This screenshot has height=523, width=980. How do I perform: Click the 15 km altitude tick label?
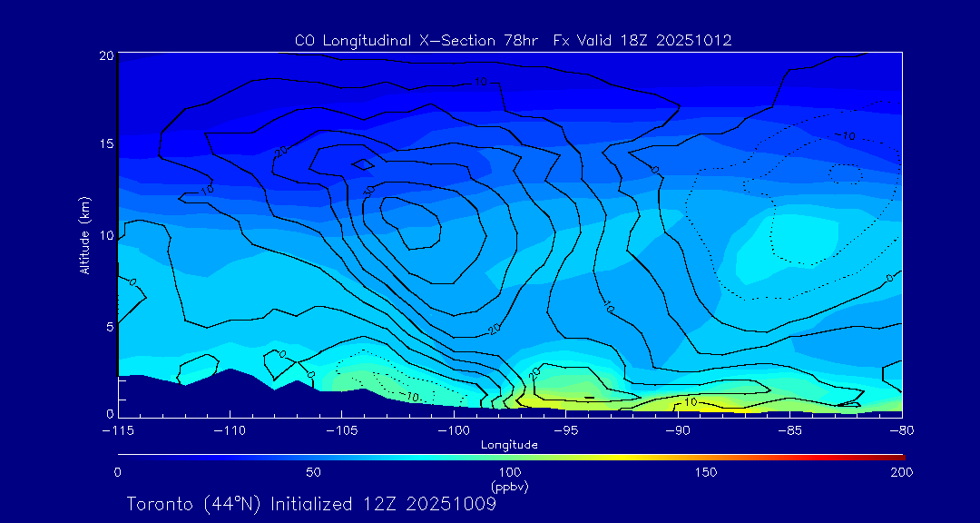(105, 144)
